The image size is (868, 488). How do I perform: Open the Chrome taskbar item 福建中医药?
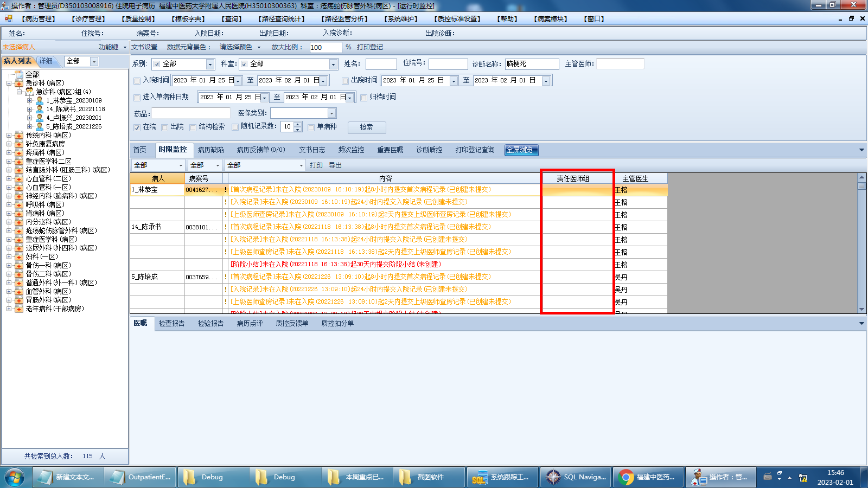point(648,478)
